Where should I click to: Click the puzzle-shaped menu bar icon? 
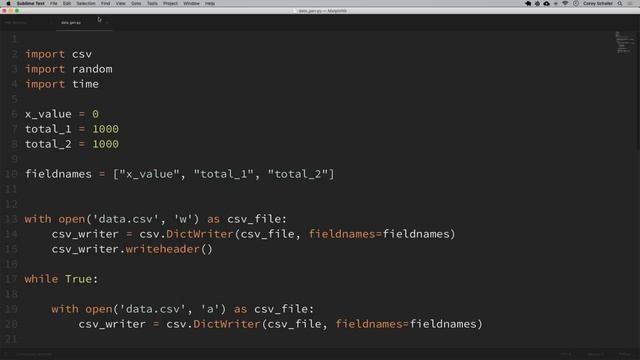click(528, 3)
